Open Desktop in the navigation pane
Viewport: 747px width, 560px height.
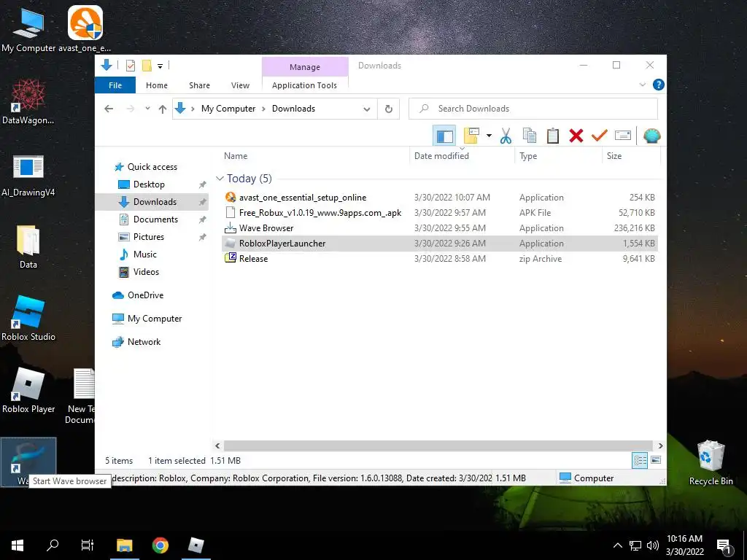(x=149, y=184)
